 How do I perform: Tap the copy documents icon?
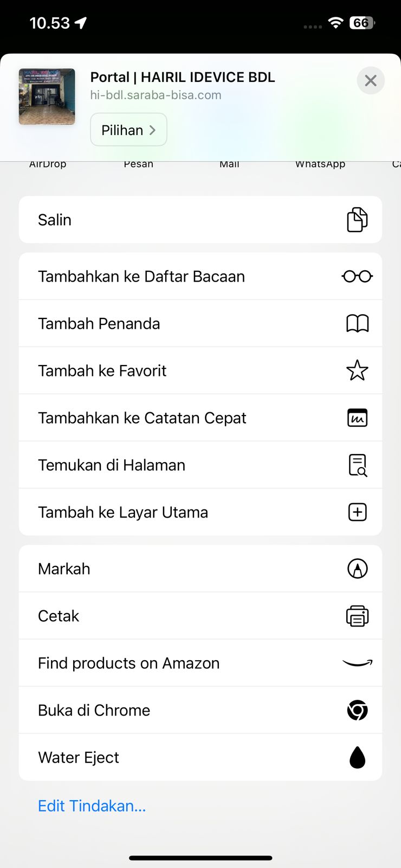point(357,220)
